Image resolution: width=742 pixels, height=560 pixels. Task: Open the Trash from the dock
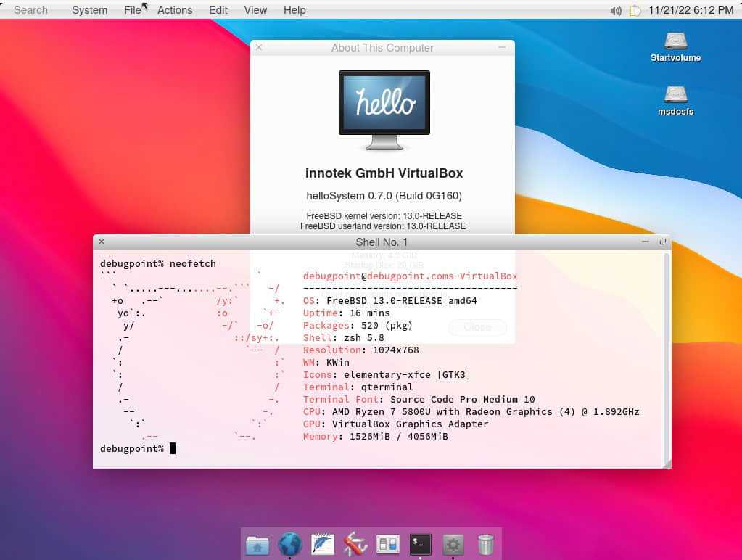coord(485,543)
